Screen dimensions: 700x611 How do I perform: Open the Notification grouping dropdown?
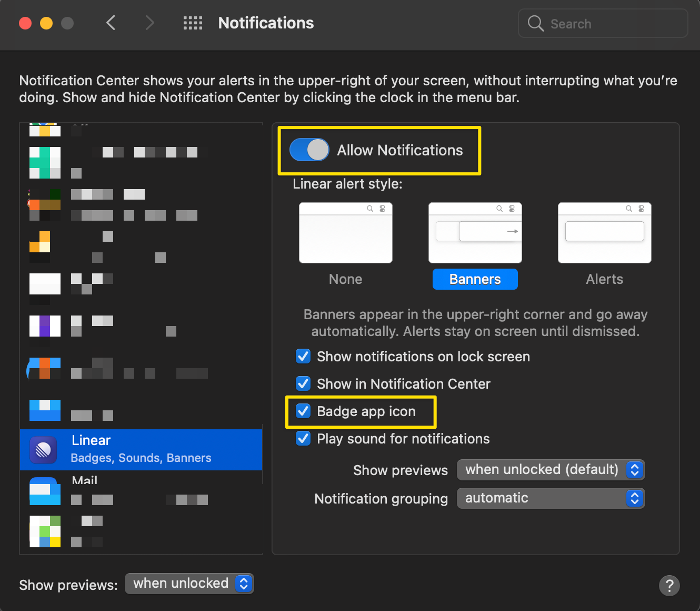[x=551, y=498]
